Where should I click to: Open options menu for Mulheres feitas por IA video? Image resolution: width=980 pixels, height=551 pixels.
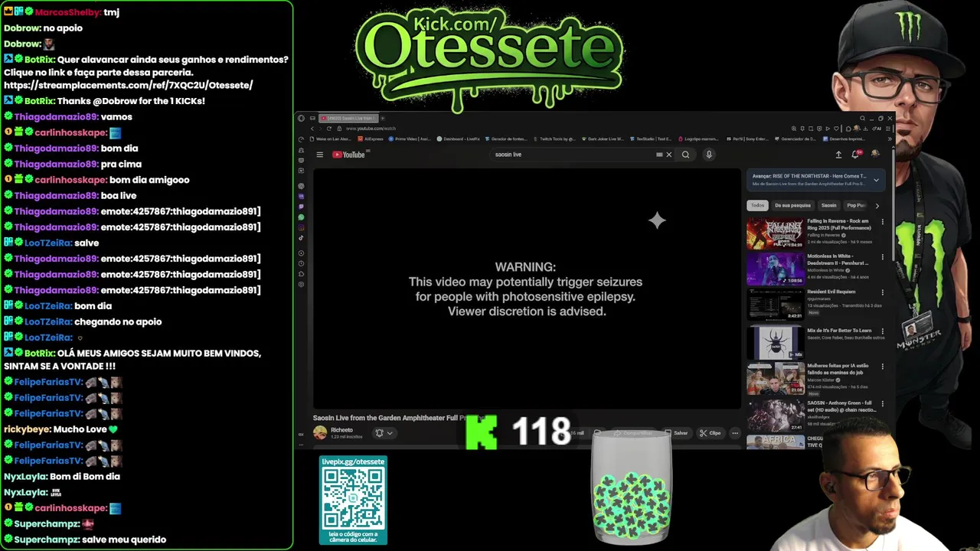[x=883, y=366]
